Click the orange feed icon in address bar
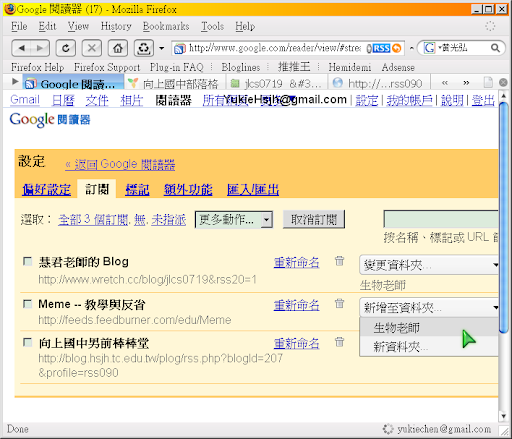Image resolution: width=512 pixels, height=439 pixels. tap(396, 49)
